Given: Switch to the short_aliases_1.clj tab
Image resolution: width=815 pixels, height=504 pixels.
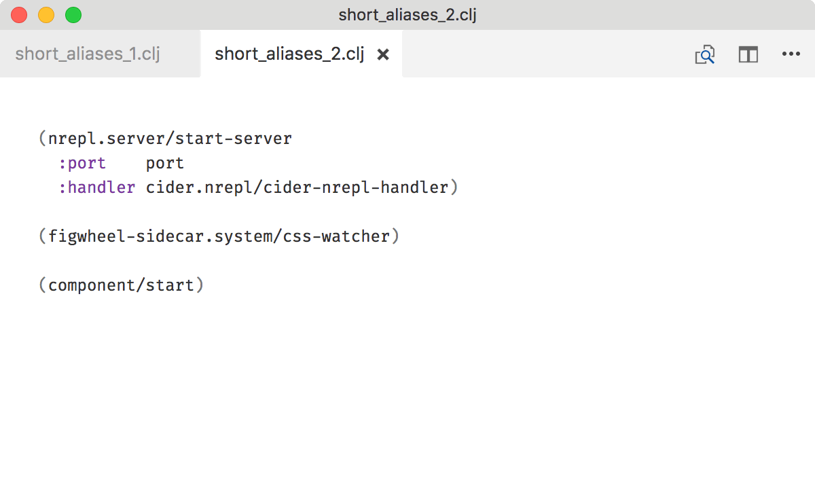Looking at the screenshot, I should (87, 54).
